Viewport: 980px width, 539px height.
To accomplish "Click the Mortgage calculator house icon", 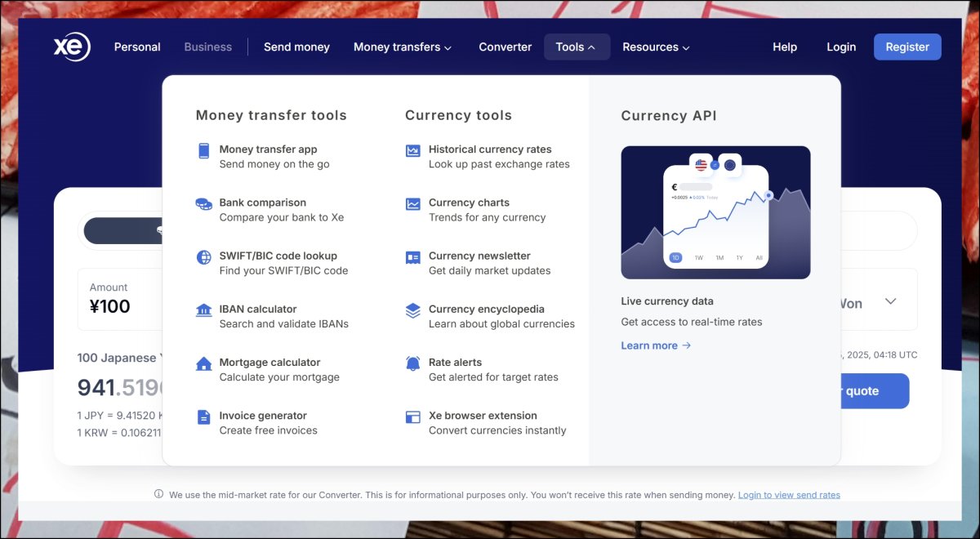I will tap(203, 363).
